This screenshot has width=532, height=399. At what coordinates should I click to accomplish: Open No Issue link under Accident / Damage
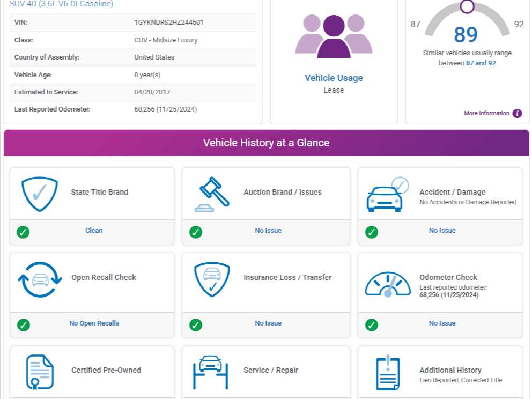(x=442, y=231)
